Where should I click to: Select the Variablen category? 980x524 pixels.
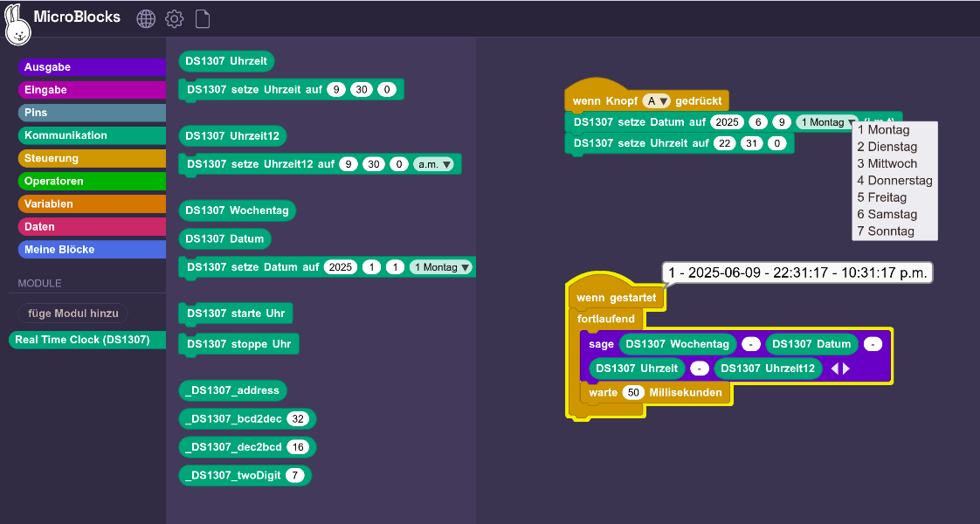point(92,203)
